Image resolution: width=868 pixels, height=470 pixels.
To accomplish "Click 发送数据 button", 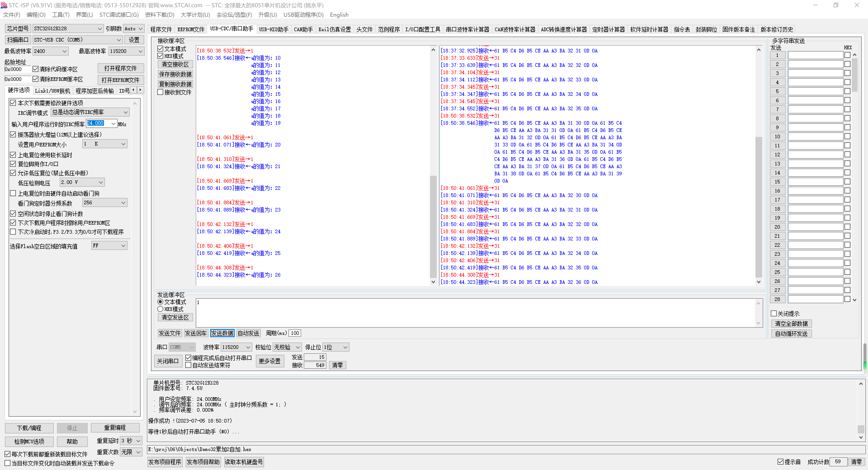I will pyautogui.click(x=222, y=333).
